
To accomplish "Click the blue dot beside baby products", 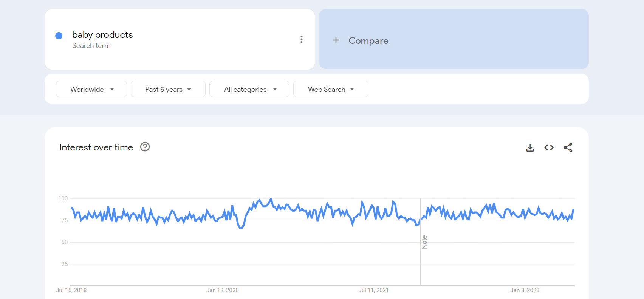I will [x=59, y=36].
